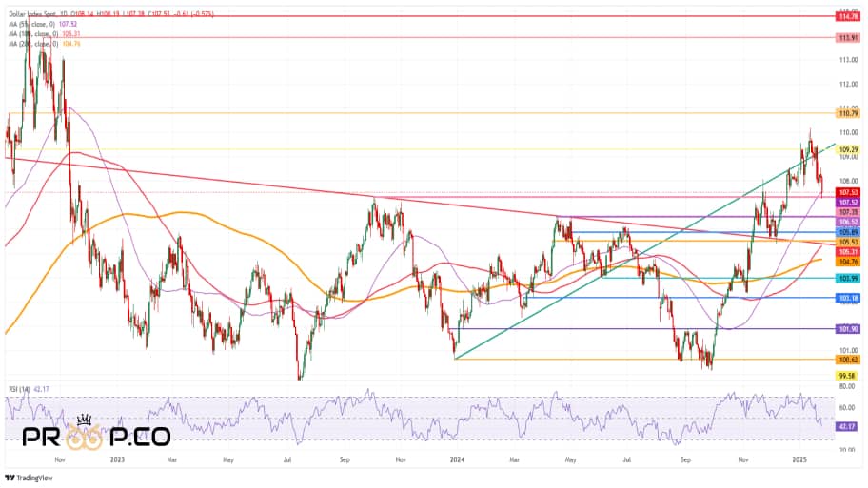Click the 106.52 price level label
Image resolution: width=868 pixels, height=488 pixels.
click(x=848, y=222)
